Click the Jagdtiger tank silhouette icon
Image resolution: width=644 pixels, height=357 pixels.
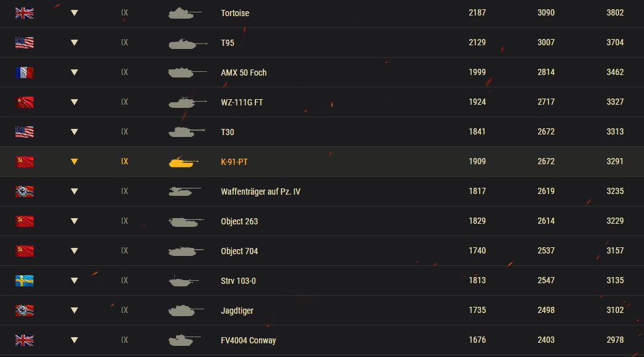click(x=186, y=311)
